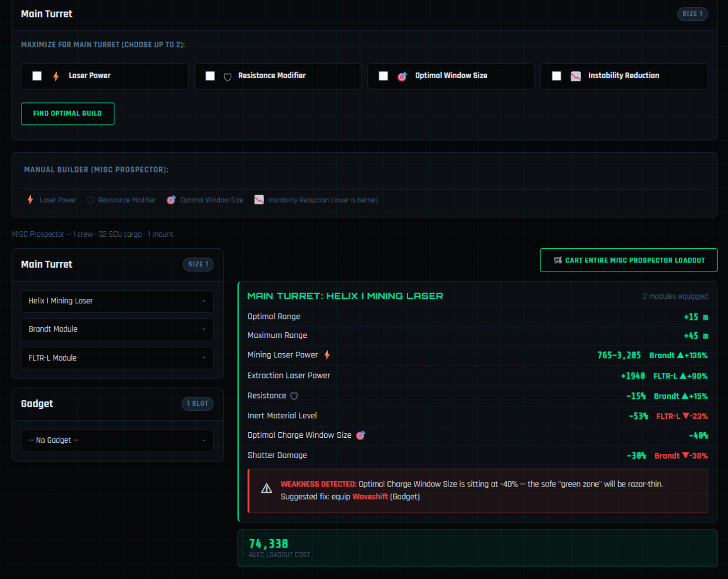Image resolution: width=728 pixels, height=579 pixels.
Task: Click the target icon beside Optimal Window Size checkbox
Action: [402, 76]
